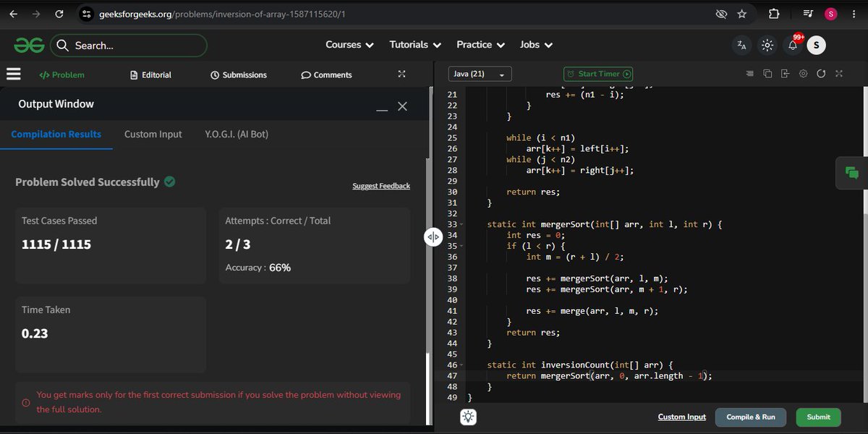Click the Time Taken 0.23 value
868x434 pixels.
click(x=35, y=333)
